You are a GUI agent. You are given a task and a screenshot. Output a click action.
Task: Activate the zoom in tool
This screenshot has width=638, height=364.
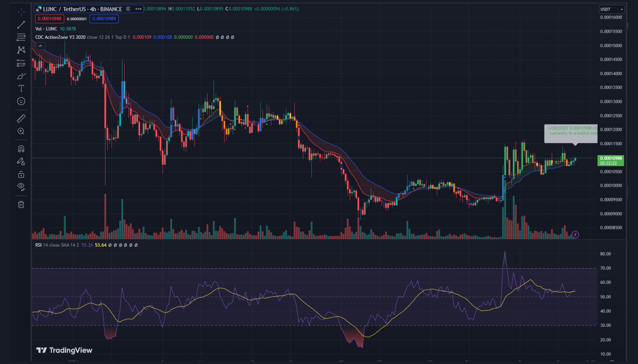pos(21,131)
